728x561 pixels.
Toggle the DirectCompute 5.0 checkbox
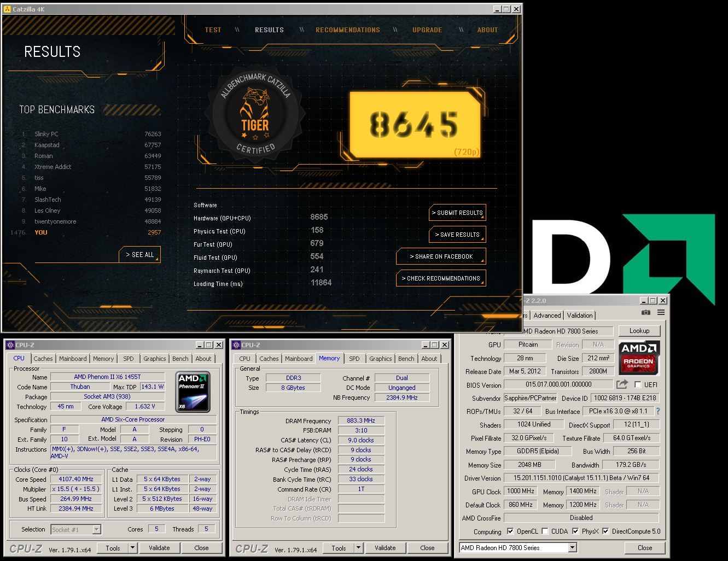tap(605, 531)
